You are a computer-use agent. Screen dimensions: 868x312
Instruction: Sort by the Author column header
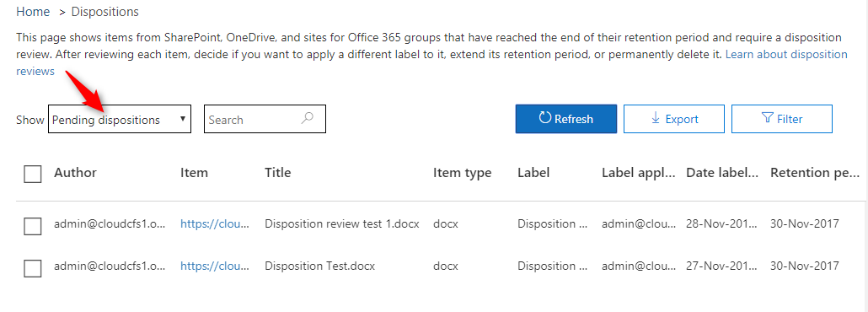(x=75, y=172)
